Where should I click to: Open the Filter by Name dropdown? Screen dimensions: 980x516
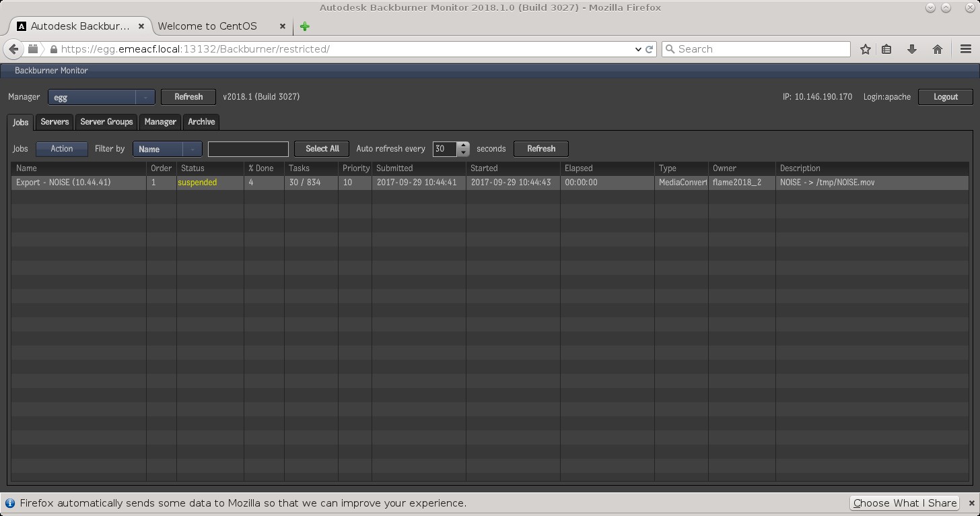pyautogui.click(x=168, y=149)
